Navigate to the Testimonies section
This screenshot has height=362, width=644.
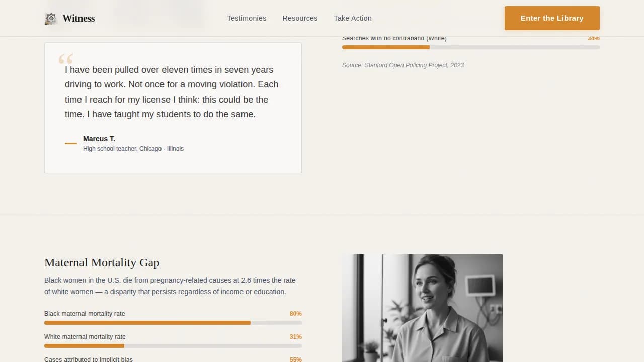point(247,18)
